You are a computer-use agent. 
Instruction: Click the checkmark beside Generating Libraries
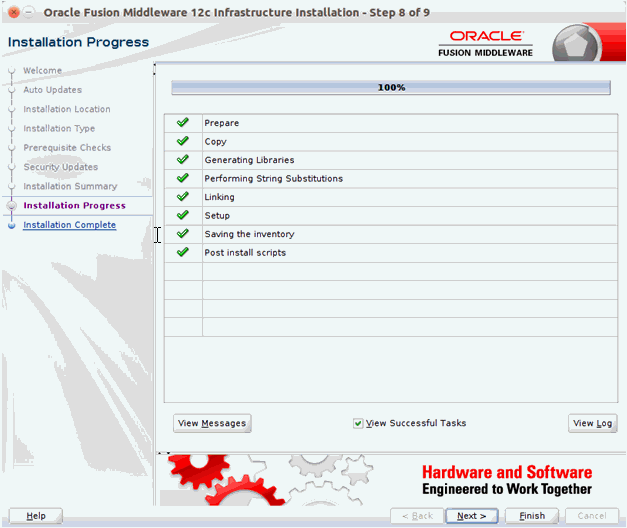(183, 159)
